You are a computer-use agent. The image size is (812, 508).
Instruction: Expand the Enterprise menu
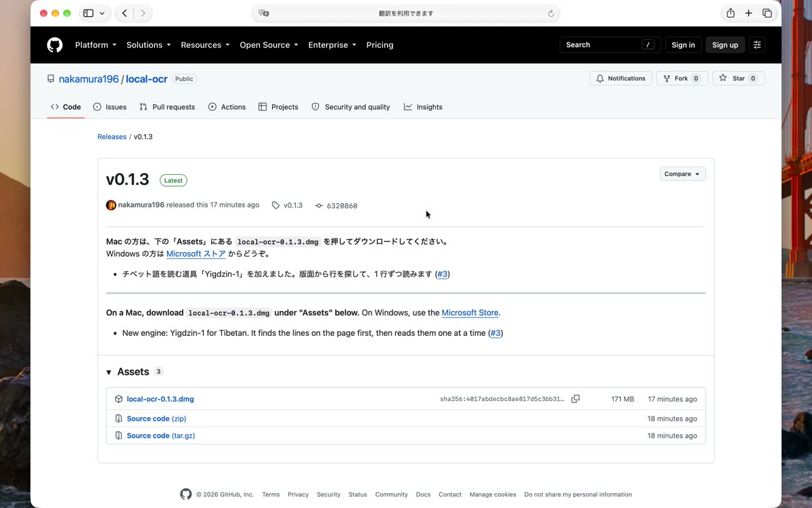coord(332,45)
